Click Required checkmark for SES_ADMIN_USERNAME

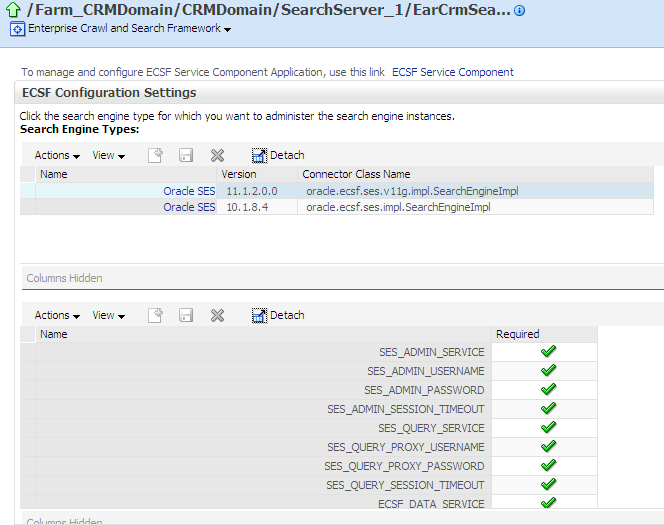click(x=548, y=370)
